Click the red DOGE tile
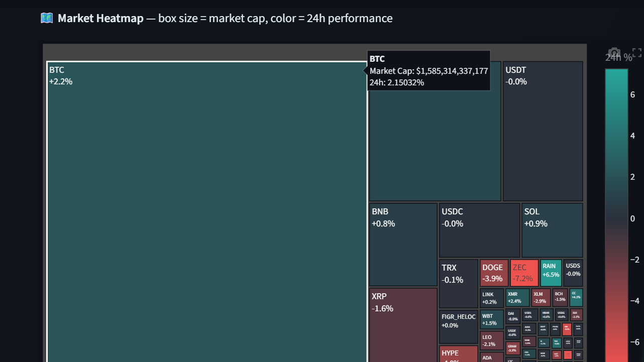The height and width of the screenshot is (362, 644). [494, 273]
